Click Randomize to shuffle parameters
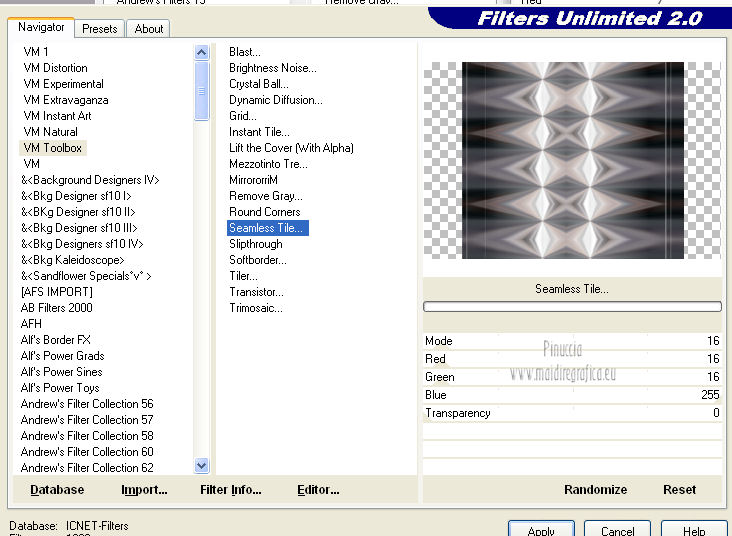Viewport: 732px width, 536px height. pos(596,490)
